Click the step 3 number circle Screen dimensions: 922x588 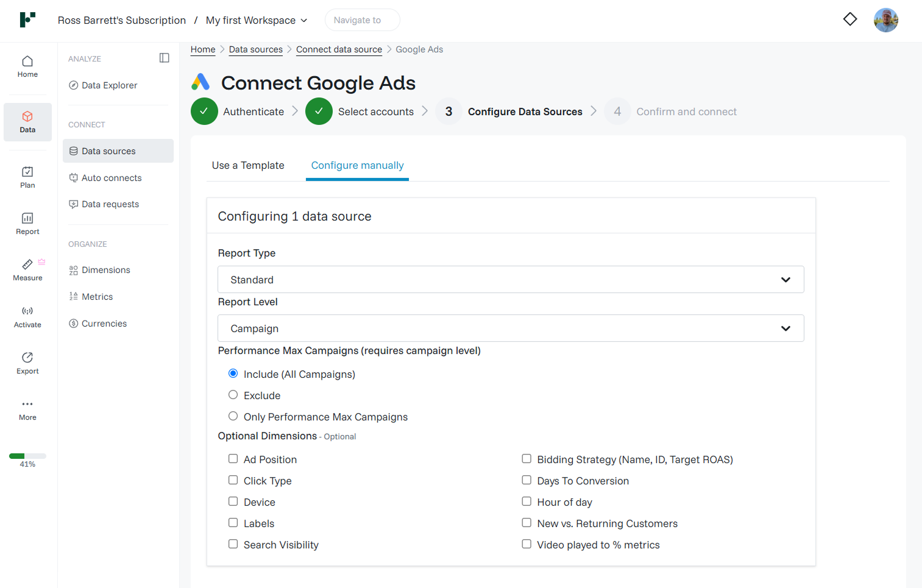pyautogui.click(x=449, y=112)
